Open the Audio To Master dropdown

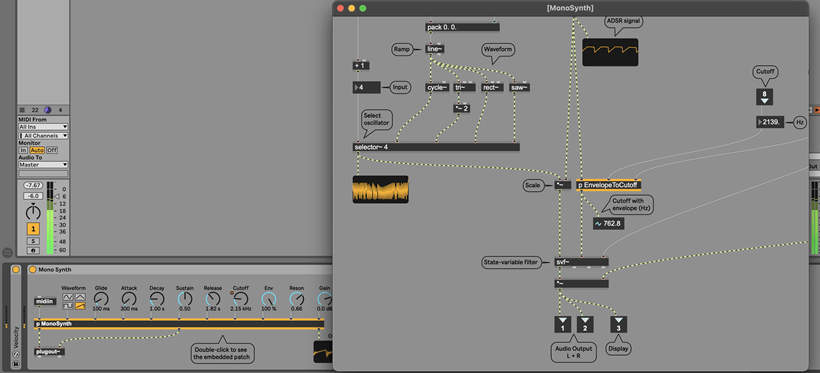[43, 165]
